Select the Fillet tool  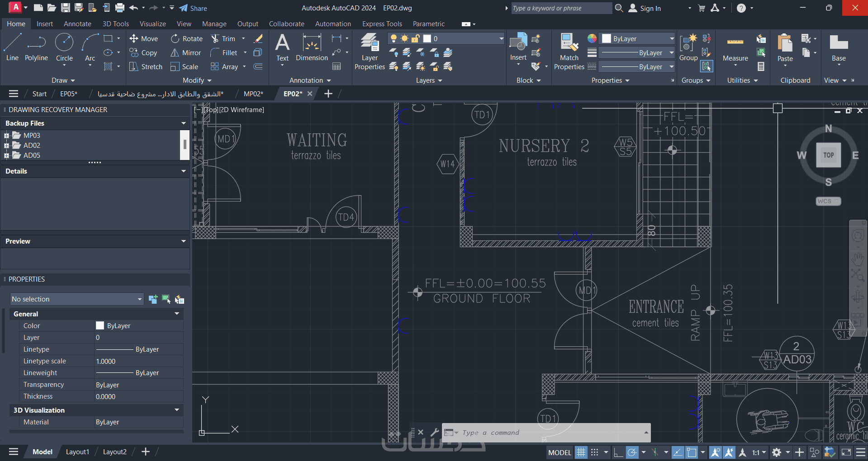224,53
